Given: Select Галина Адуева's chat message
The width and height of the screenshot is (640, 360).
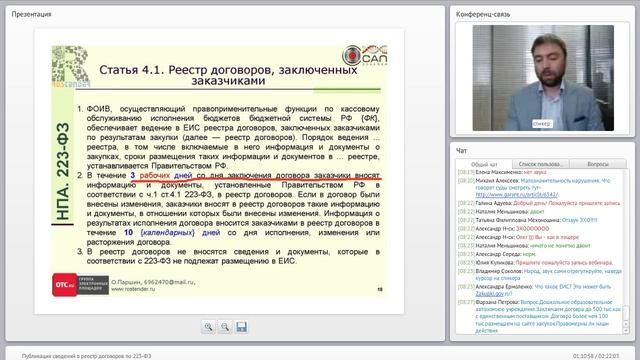Looking at the screenshot, I should tap(539, 203).
